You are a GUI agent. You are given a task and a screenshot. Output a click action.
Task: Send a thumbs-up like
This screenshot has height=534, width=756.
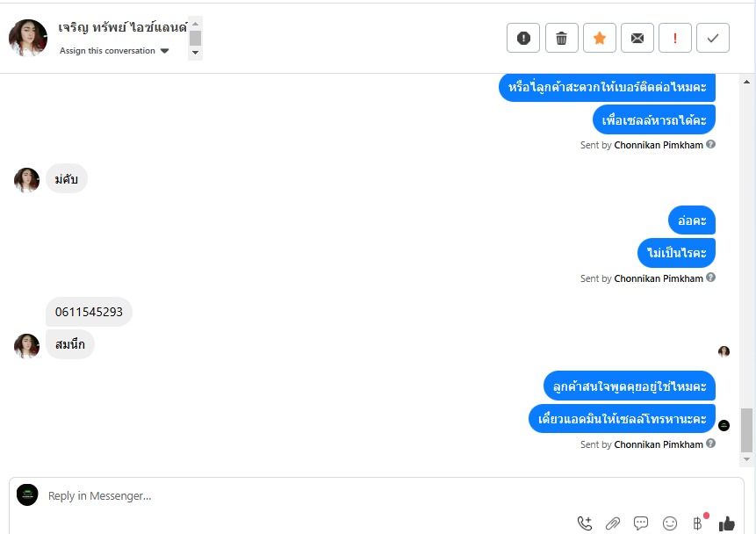coord(727,523)
